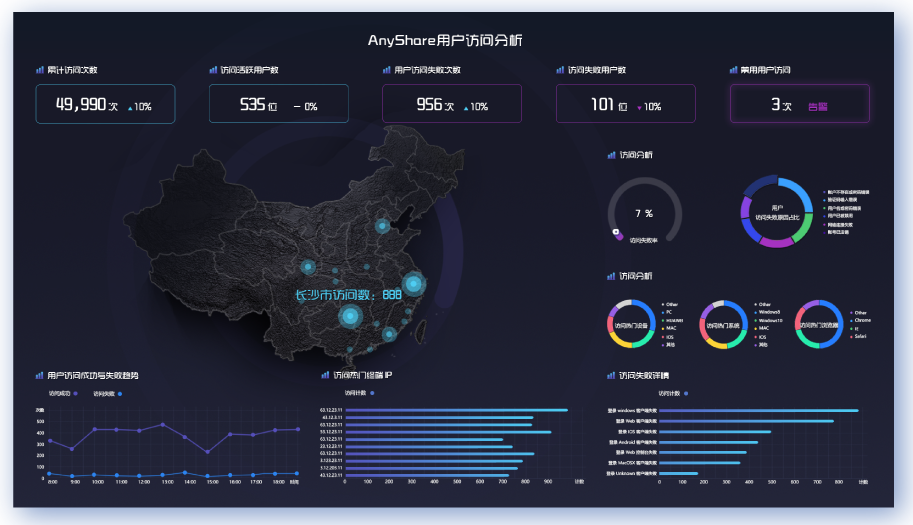Viewport: 913px width, 525px height.
Task: Click the chart icon beside 用户访问失败次数
Action: (x=387, y=70)
